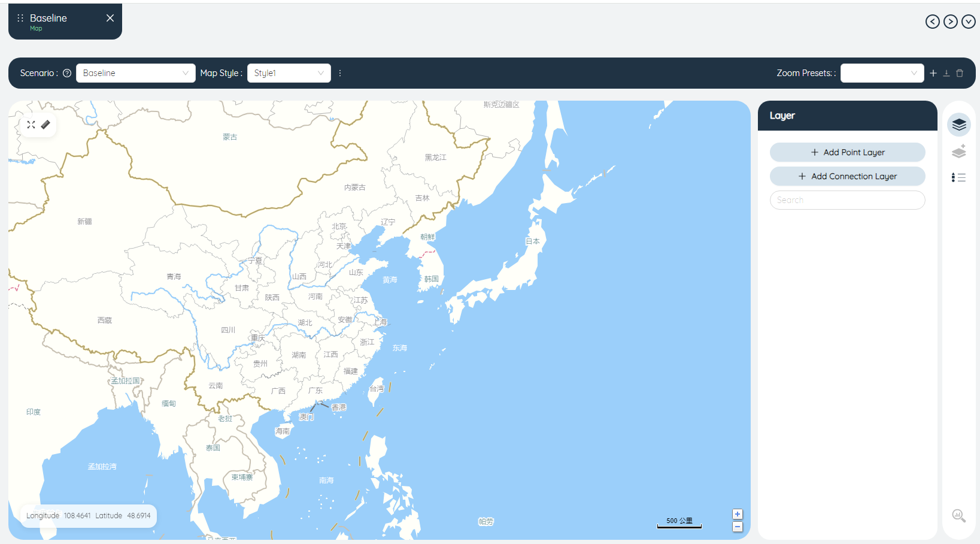
Task: Click the 内蒙古 label on the map
Action: 355,188
